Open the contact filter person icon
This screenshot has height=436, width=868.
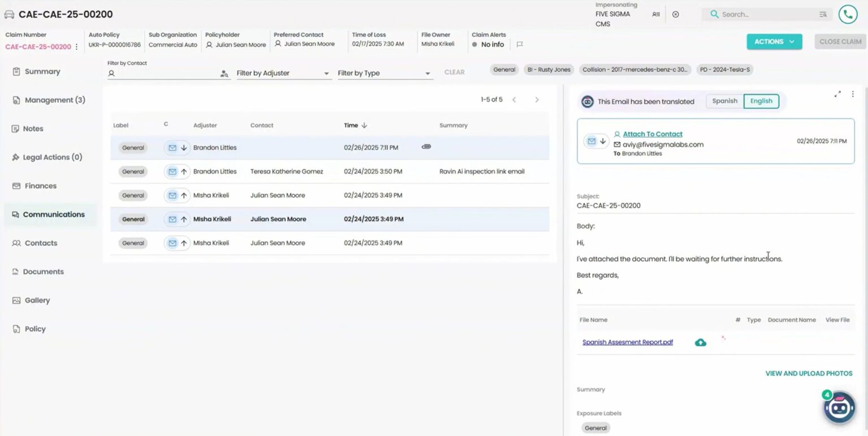point(224,73)
